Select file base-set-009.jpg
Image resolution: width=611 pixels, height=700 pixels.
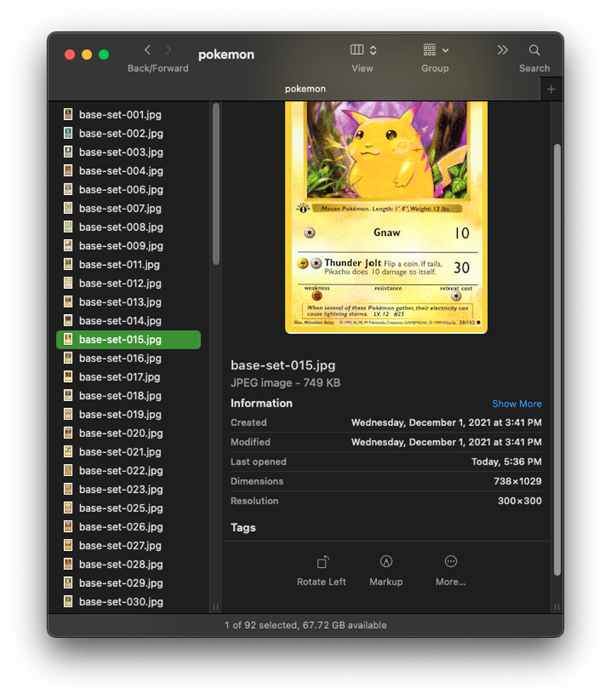click(x=128, y=246)
